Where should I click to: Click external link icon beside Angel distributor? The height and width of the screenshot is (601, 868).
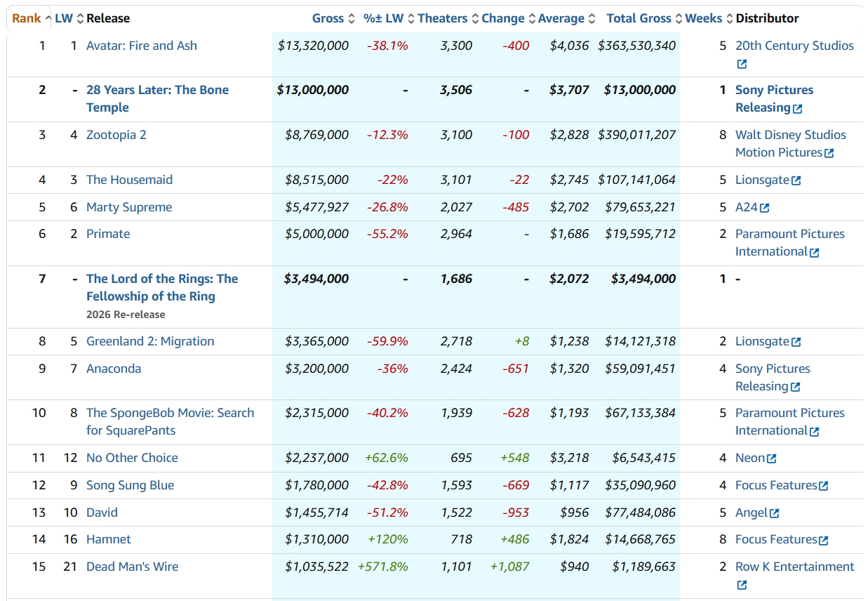coord(774,513)
